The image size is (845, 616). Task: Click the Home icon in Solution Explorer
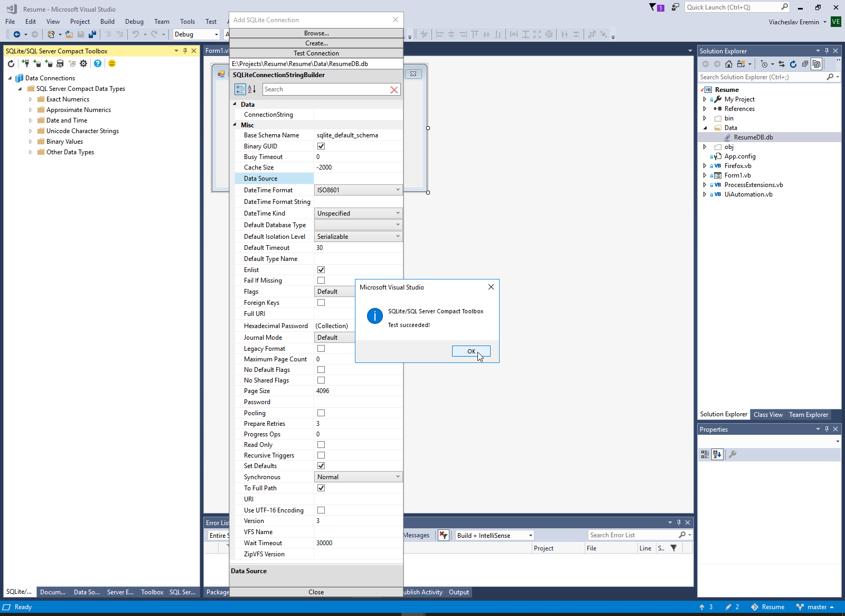tap(729, 64)
